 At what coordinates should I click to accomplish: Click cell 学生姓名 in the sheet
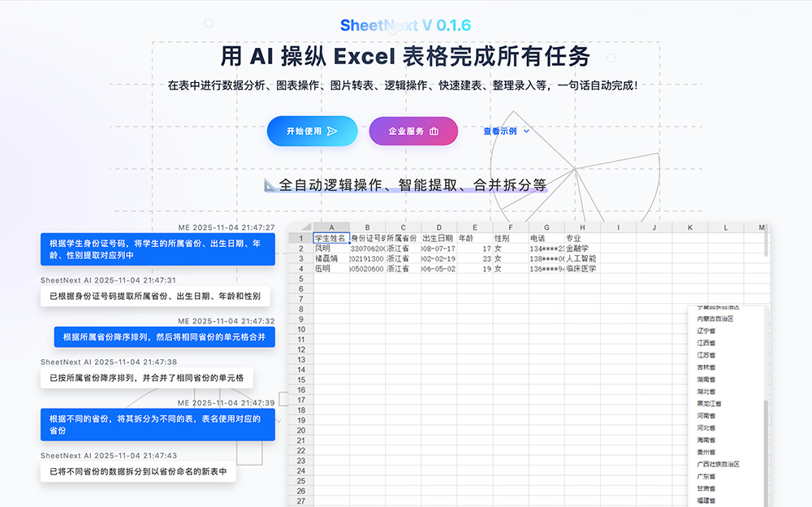[331, 238]
